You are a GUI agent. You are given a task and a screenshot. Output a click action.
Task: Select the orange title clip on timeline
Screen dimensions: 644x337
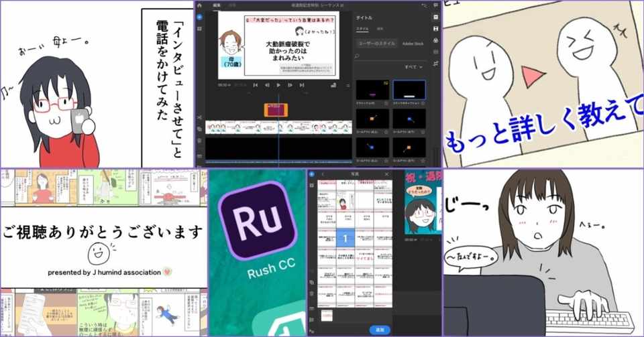click(x=276, y=111)
